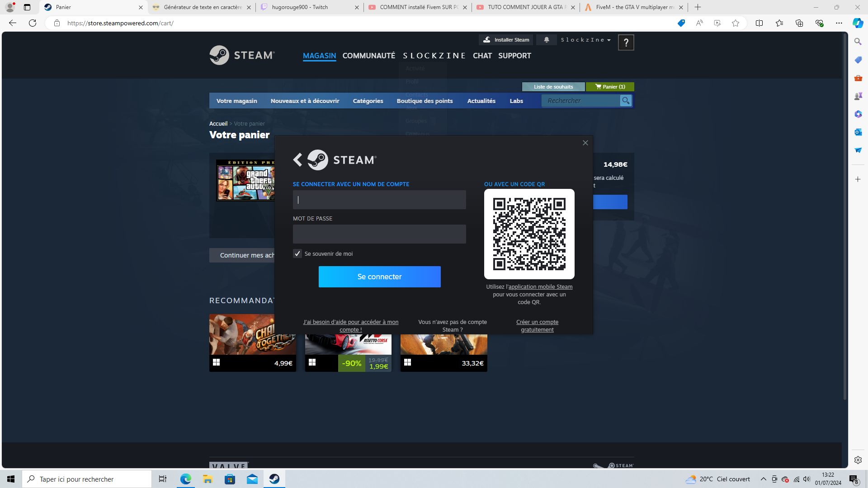Open the Edge shopping price tag icon
868x488 pixels.
pos(681,23)
